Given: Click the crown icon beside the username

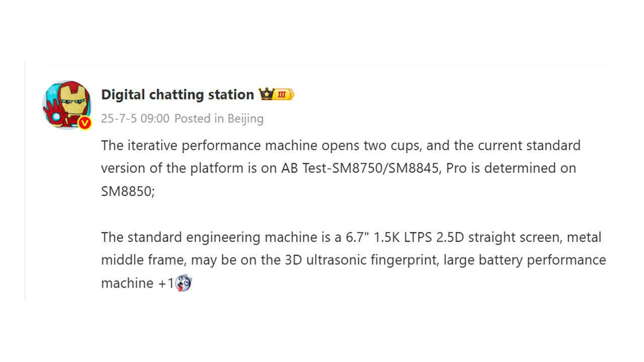Looking at the screenshot, I should 265,94.
